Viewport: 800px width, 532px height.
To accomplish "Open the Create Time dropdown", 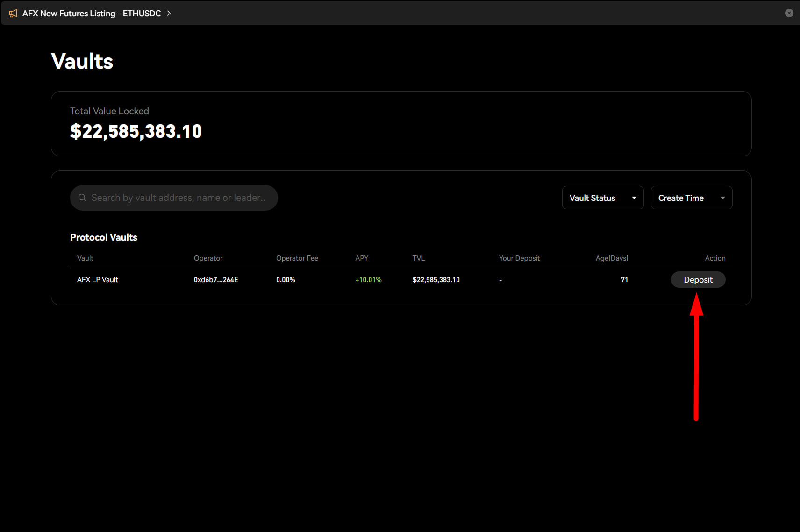I will click(692, 198).
